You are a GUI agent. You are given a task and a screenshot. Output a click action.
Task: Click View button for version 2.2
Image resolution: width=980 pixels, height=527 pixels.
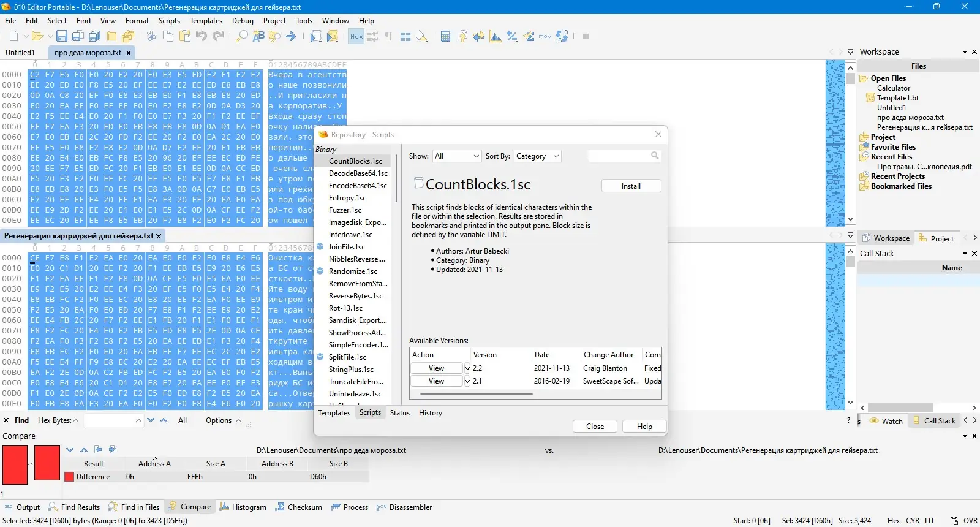coord(437,368)
